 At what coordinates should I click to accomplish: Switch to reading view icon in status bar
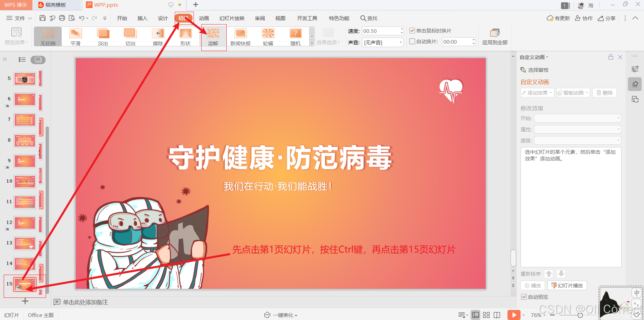pos(497,315)
